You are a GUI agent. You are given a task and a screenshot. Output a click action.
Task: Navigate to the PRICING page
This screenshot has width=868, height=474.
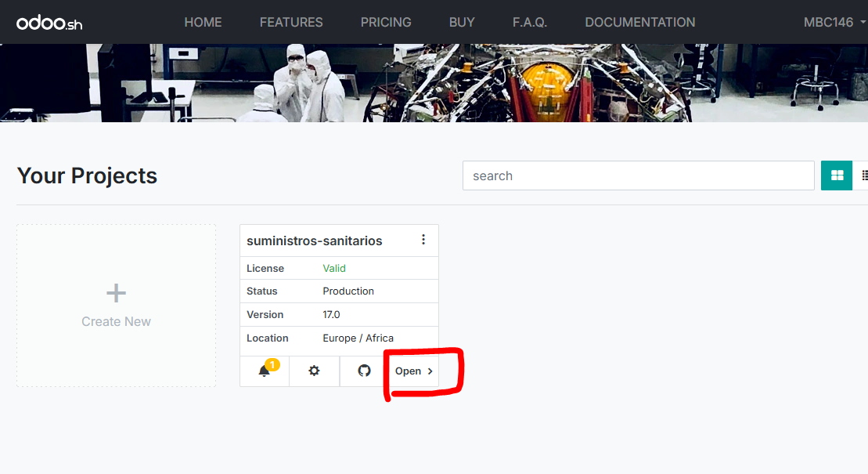[x=386, y=22]
